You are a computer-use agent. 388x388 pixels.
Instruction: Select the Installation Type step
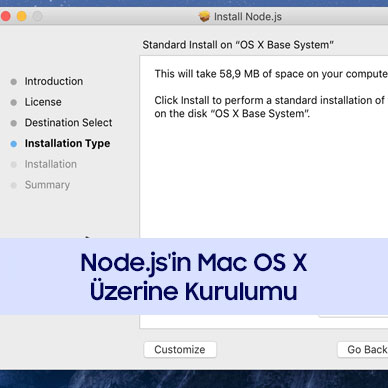point(67,143)
